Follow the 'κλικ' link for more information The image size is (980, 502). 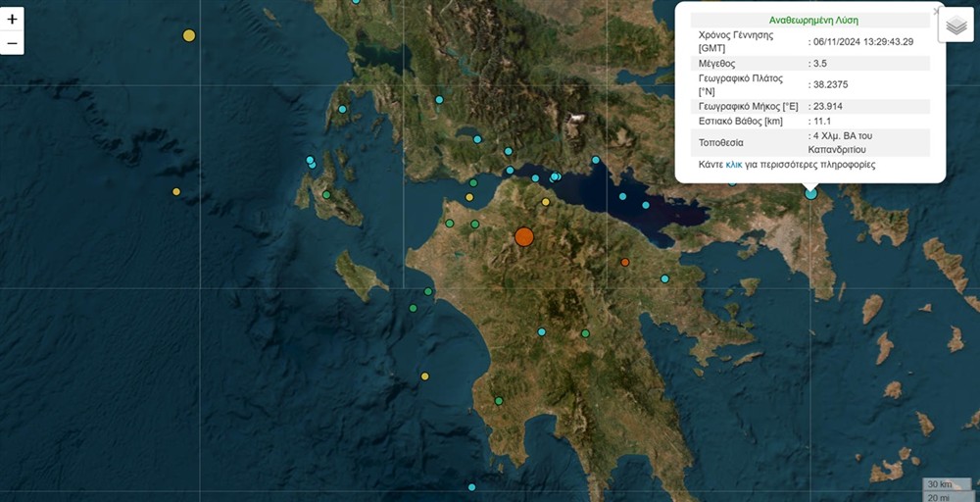point(733,165)
